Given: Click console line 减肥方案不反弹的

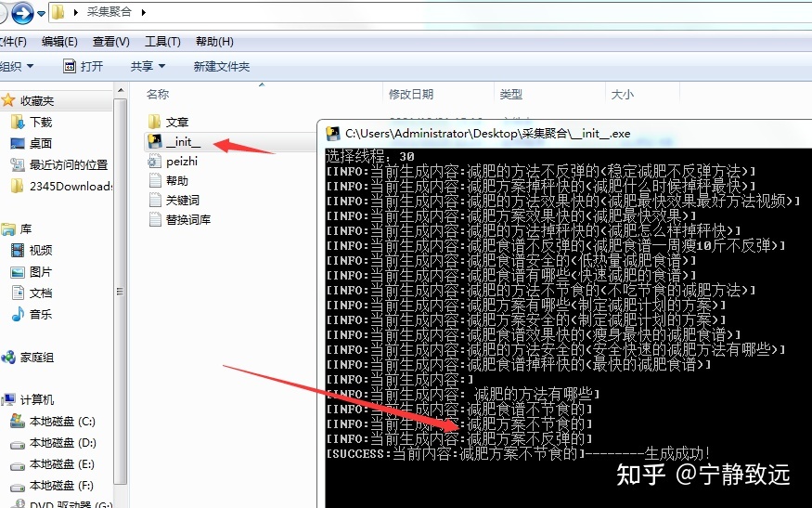Looking at the screenshot, I should pyautogui.click(x=459, y=439).
